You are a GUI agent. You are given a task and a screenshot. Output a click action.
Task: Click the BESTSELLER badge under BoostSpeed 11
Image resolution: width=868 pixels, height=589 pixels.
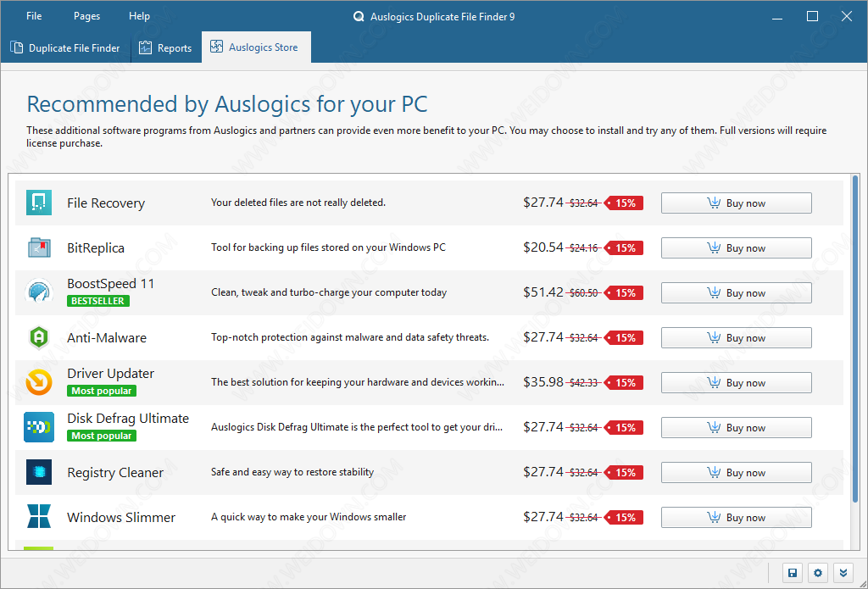[98, 301]
